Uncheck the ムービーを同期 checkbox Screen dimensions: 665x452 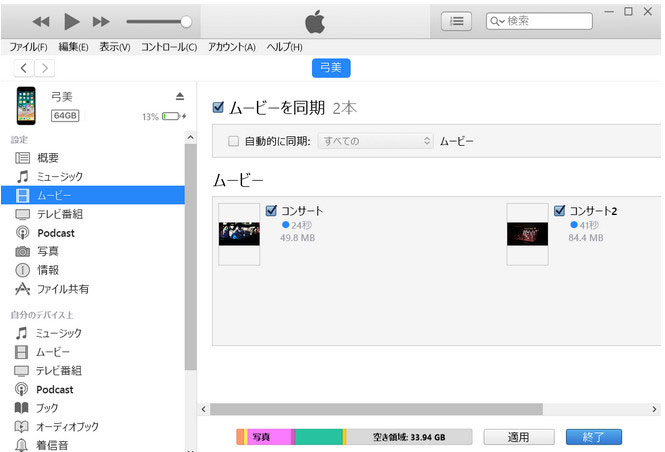[x=219, y=107]
